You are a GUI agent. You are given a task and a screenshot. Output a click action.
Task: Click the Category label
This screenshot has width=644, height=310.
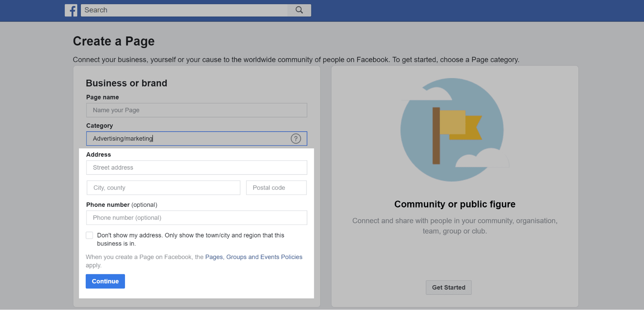[100, 126]
